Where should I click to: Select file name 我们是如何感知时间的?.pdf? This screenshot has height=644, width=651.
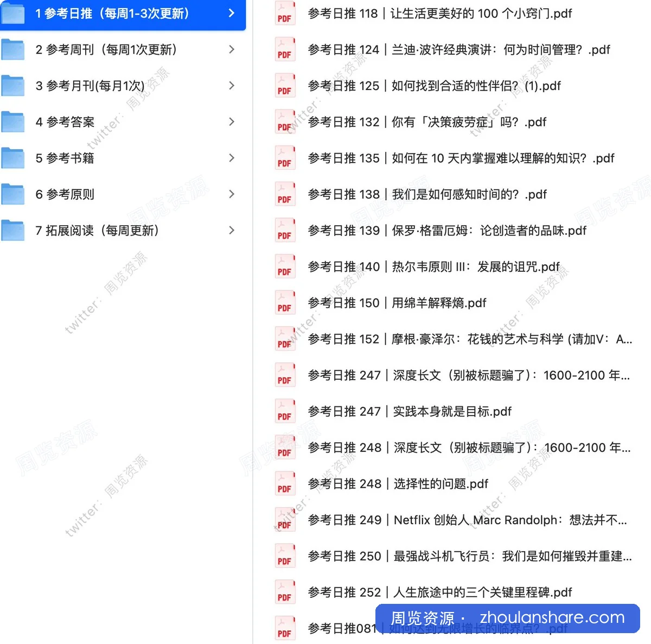tap(470, 194)
